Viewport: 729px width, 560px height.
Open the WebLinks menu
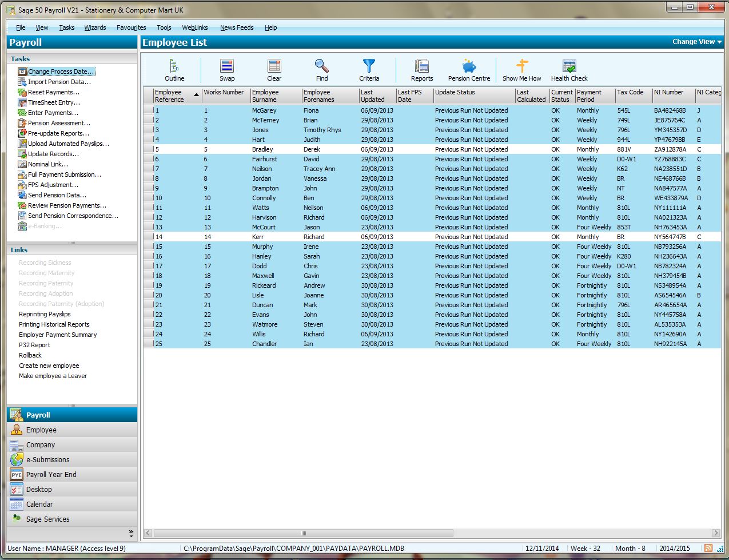point(195,27)
